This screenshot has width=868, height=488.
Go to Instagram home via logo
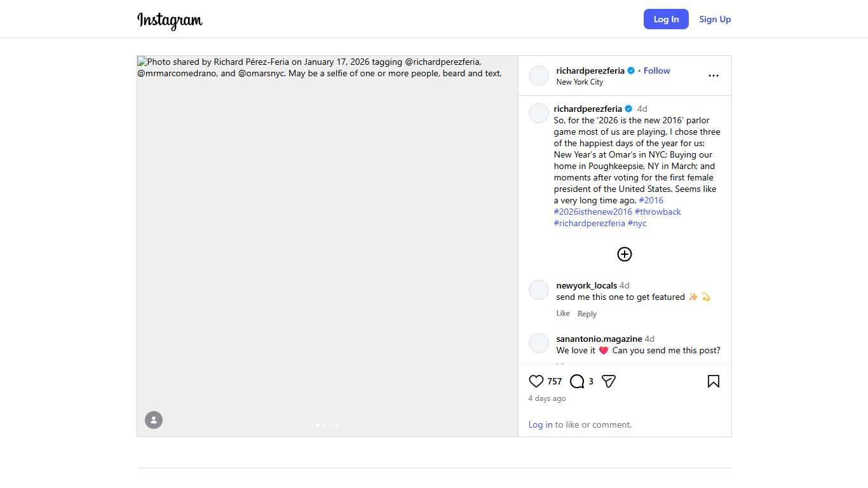(170, 20)
